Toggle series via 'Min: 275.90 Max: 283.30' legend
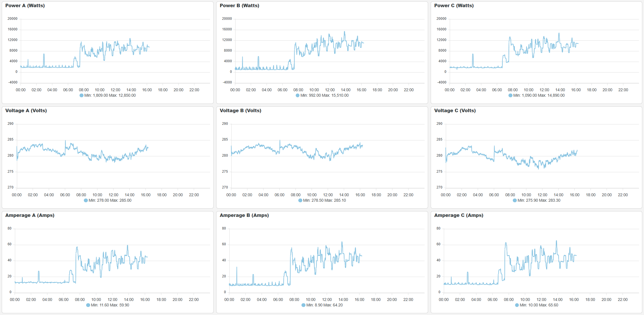The image size is (644, 315). pos(539,201)
